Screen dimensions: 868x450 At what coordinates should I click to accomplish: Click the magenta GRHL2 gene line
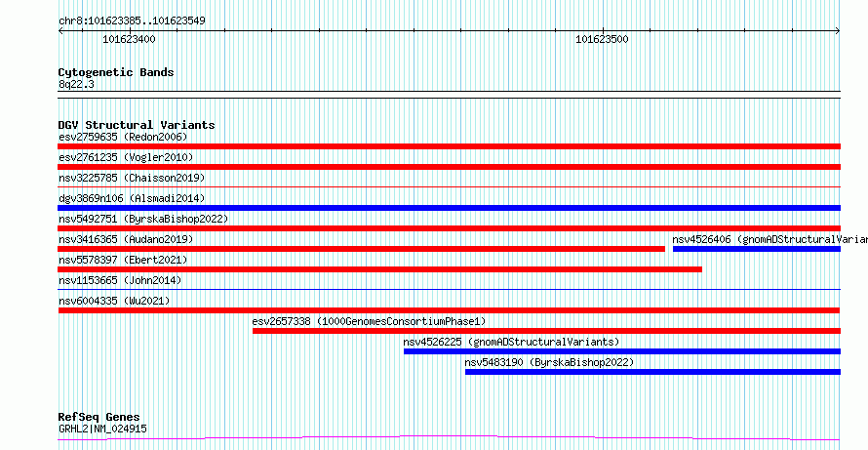(449, 438)
